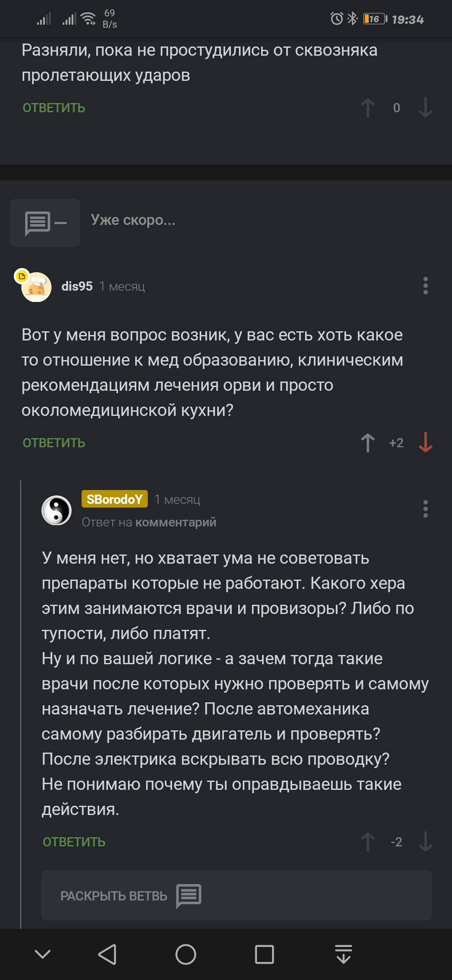Downvote the top comment with zero rating
Viewport: 452px width, 980px height.
425,108
